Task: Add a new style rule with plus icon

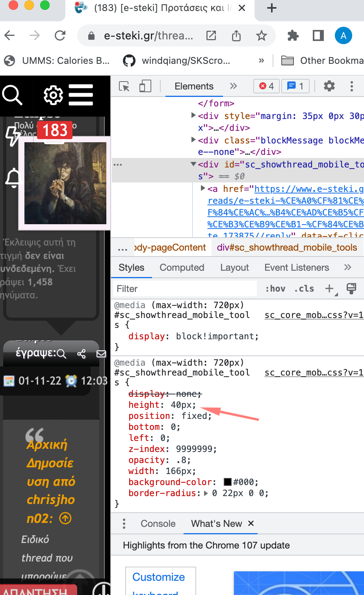Action: coord(330,289)
